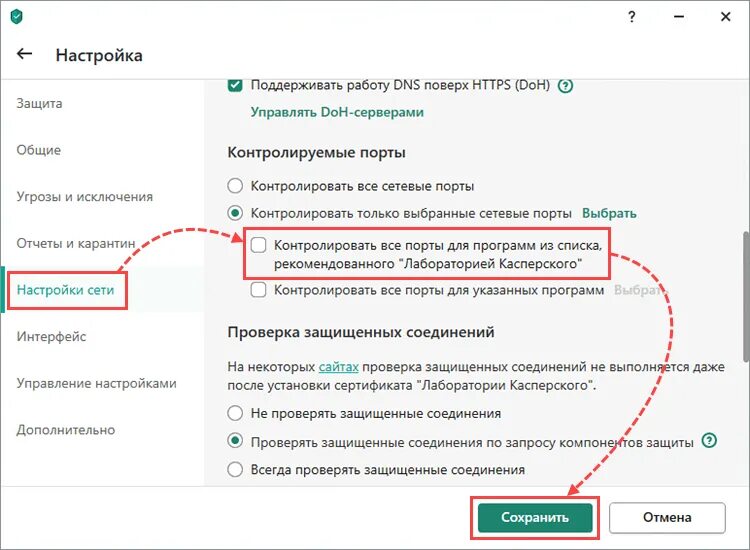Check ports for Kaspersky recommended programs checkbox
This screenshot has height=550, width=750.
coord(258,245)
